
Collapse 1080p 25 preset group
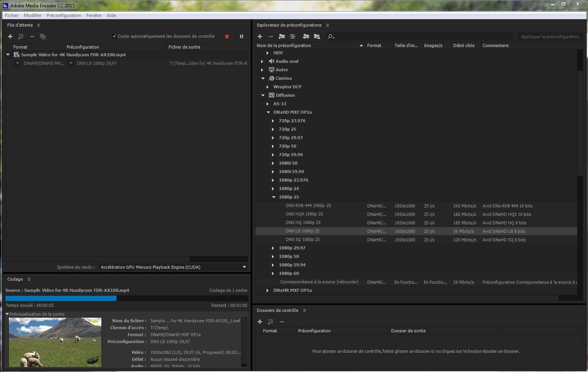(x=274, y=197)
